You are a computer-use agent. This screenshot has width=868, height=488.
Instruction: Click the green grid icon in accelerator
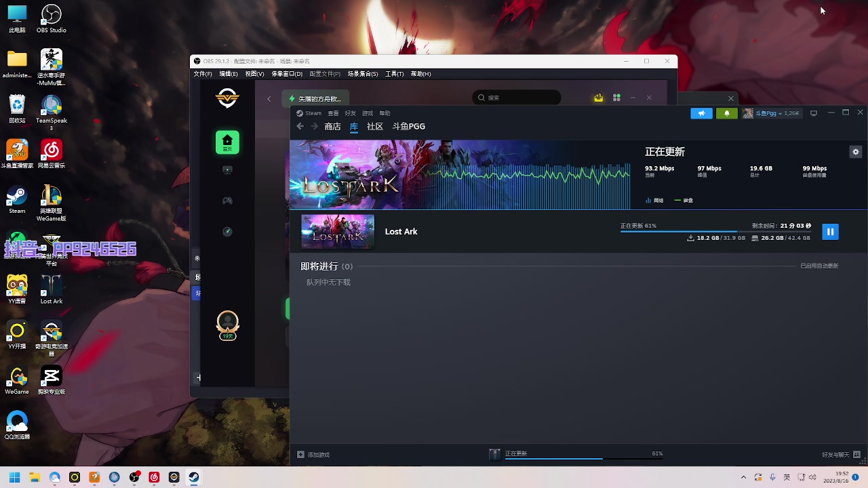click(x=617, y=98)
